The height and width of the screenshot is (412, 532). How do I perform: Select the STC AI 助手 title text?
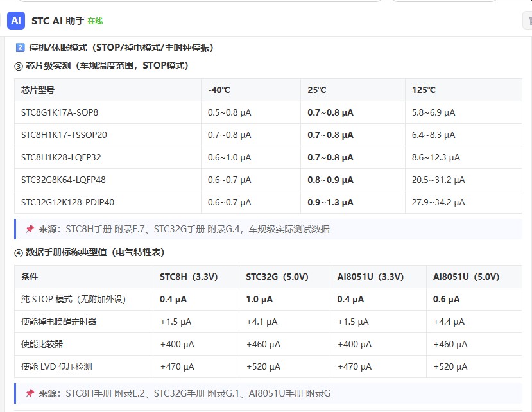[58, 21]
